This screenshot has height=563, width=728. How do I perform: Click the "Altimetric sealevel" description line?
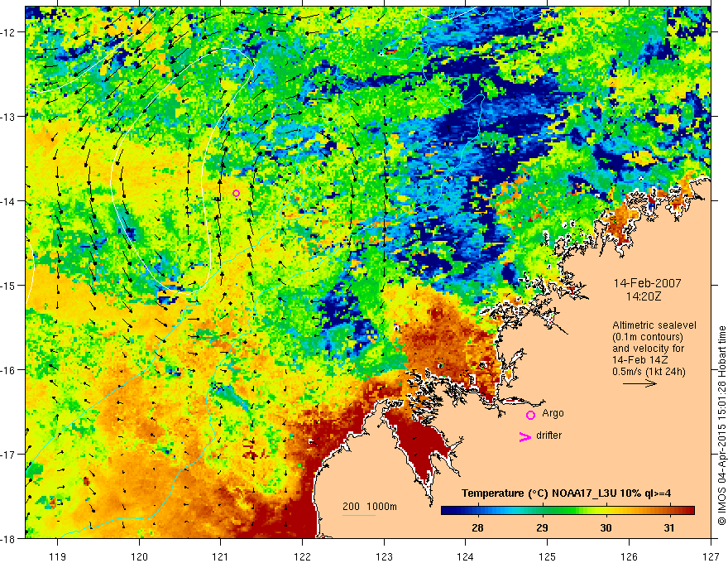tap(654, 325)
